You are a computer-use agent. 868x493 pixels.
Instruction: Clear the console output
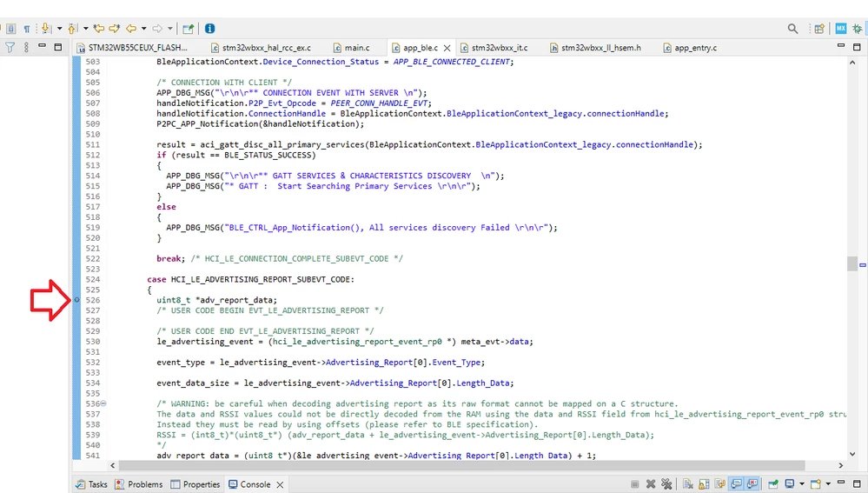tap(688, 484)
